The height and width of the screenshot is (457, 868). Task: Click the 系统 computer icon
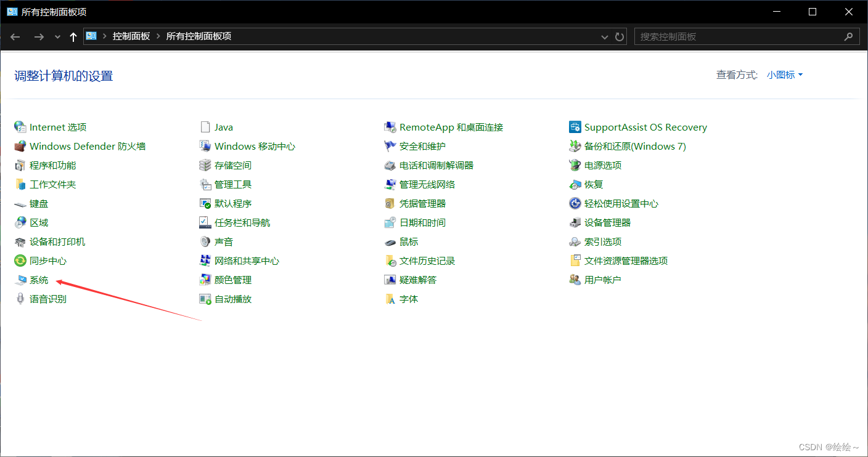(20, 280)
